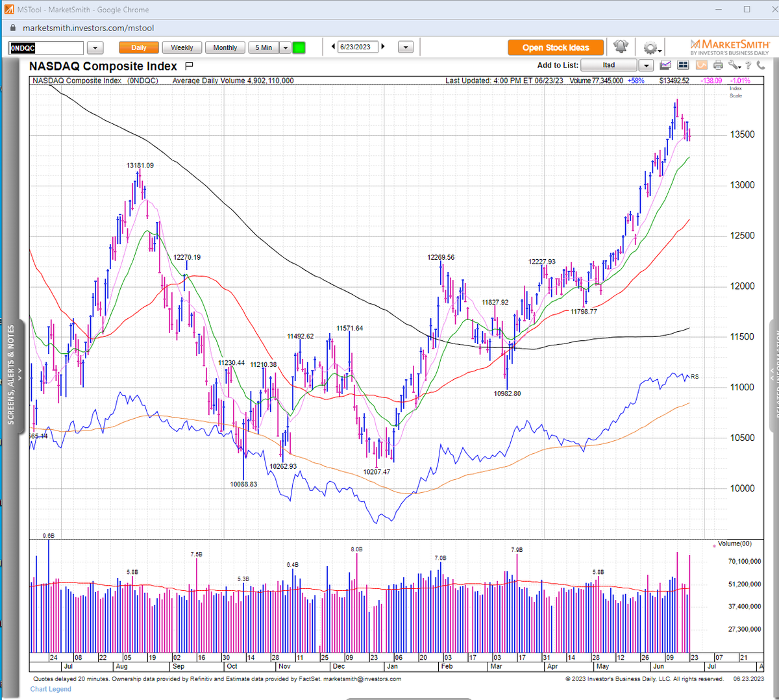Screen dimensions: 779x700
Task: Open the 5 Min interval dropdown
Action: coord(285,47)
